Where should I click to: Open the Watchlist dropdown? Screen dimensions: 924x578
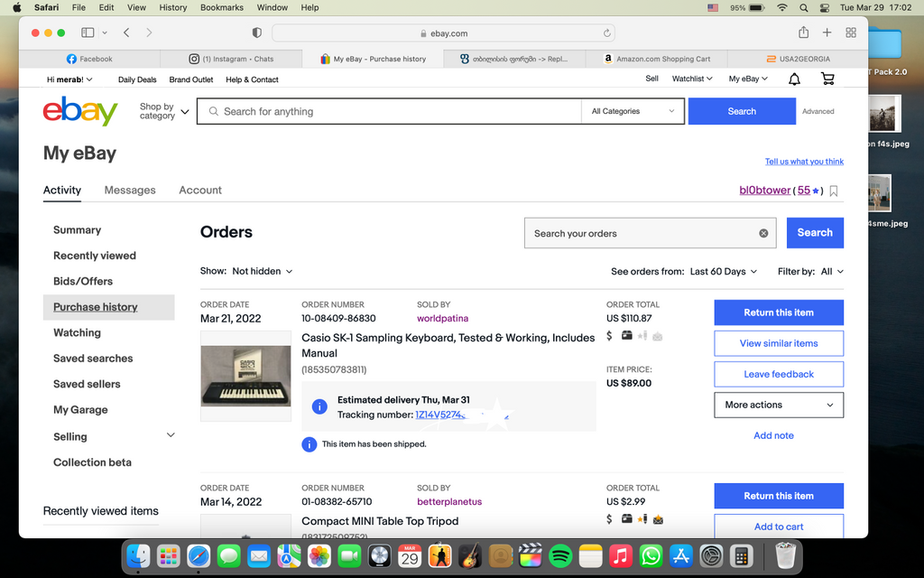pos(692,79)
